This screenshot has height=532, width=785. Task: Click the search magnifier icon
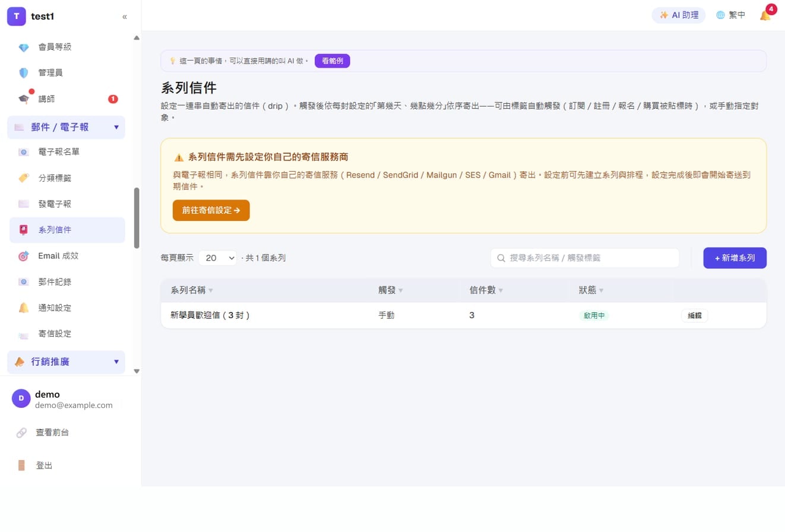click(501, 258)
